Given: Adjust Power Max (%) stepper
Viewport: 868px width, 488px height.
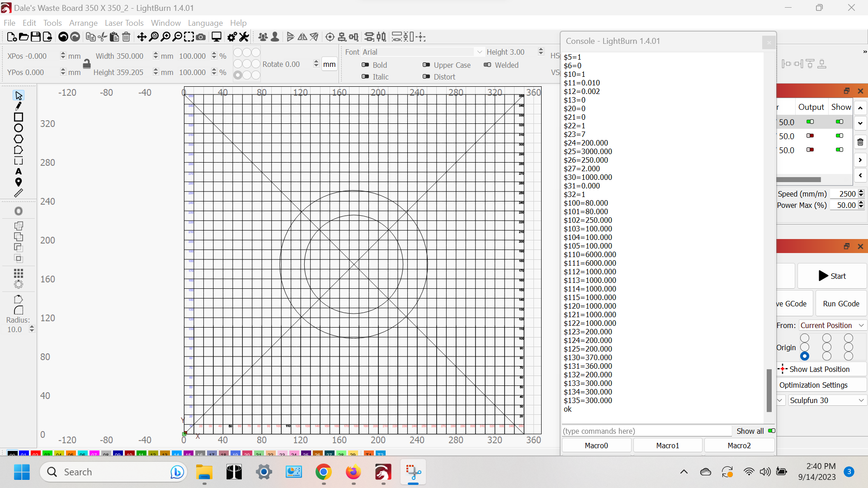Looking at the screenshot, I should point(861,205).
